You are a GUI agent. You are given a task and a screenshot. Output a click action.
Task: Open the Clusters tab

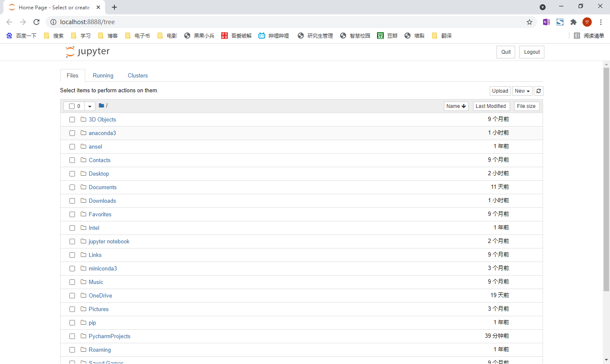[138, 75]
